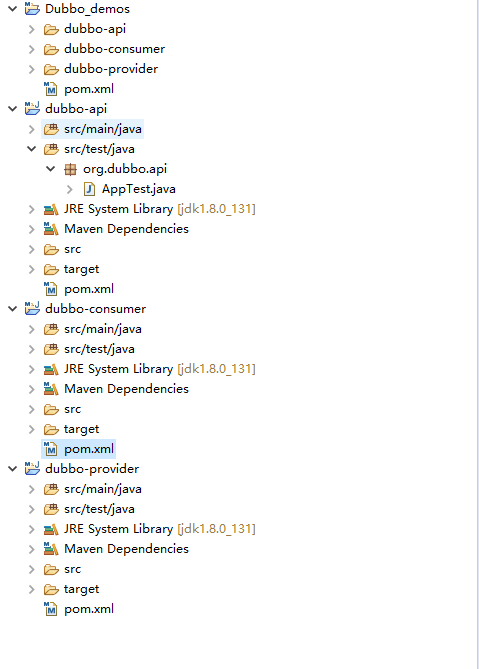Select target folder label under dubbo-api
Image resolution: width=479 pixels, height=669 pixels.
tap(81, 269)
